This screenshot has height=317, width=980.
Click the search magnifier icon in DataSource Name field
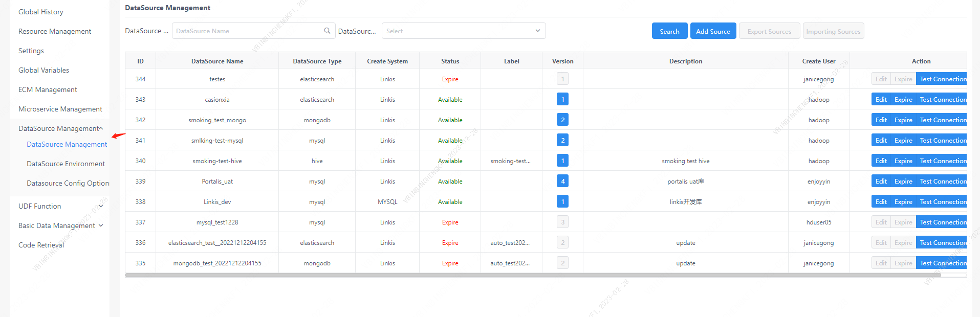[x=327, y=31]
